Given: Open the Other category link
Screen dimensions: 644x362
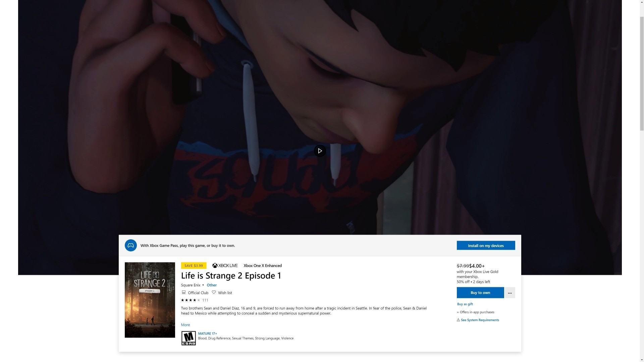Looking at the screenshot, I should coord(212,285).
